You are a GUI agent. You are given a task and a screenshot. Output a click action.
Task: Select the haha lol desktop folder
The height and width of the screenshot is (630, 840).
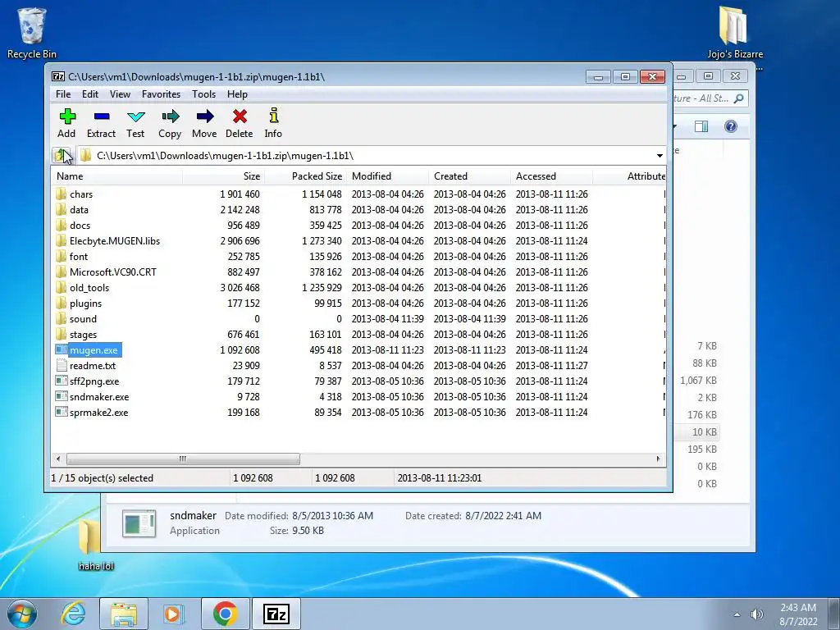coord(96,544)
